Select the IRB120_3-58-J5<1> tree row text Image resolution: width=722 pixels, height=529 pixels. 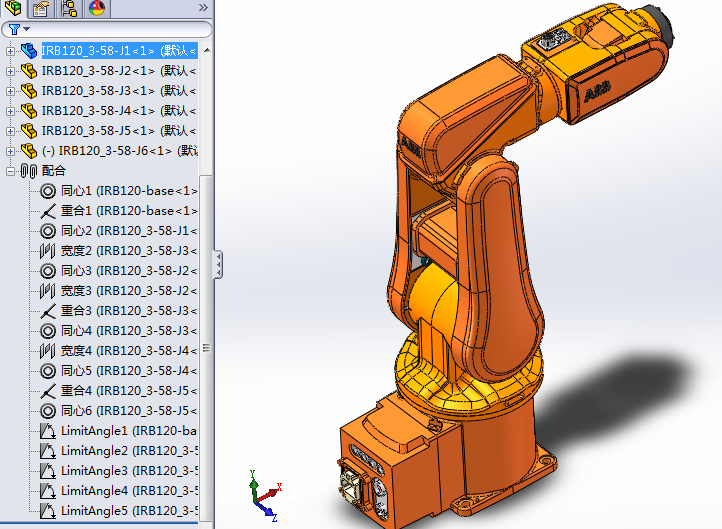119,131
